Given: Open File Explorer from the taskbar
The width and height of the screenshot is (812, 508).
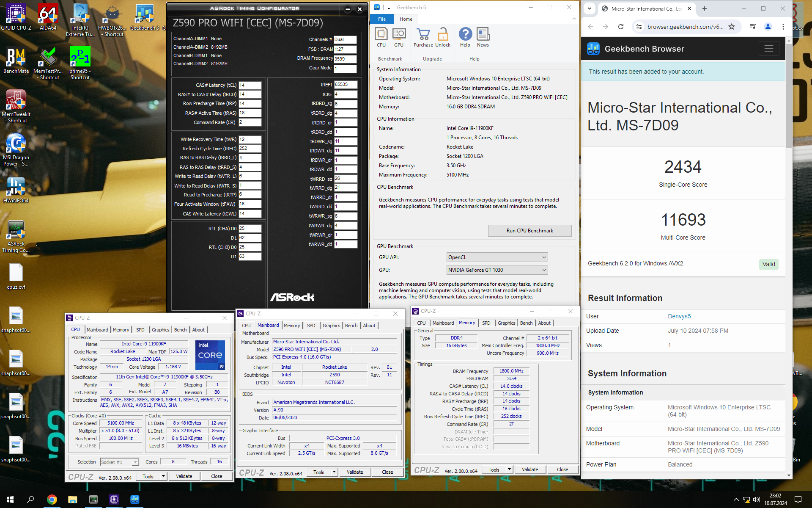Looking at the screenshot, I should click(x=73, y=500).
